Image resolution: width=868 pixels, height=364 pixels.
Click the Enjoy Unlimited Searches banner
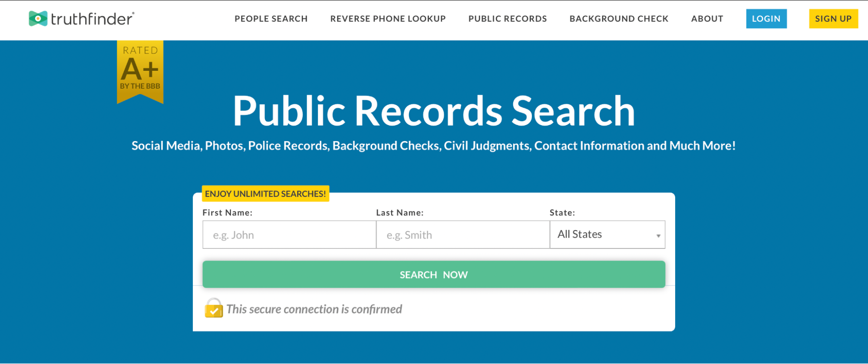coord(265,194)
